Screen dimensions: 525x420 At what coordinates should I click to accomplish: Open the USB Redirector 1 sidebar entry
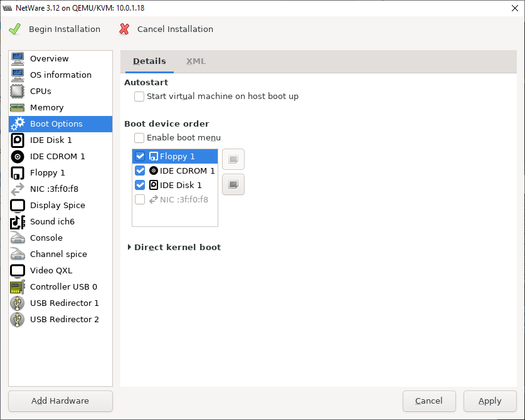pos(61,303)
